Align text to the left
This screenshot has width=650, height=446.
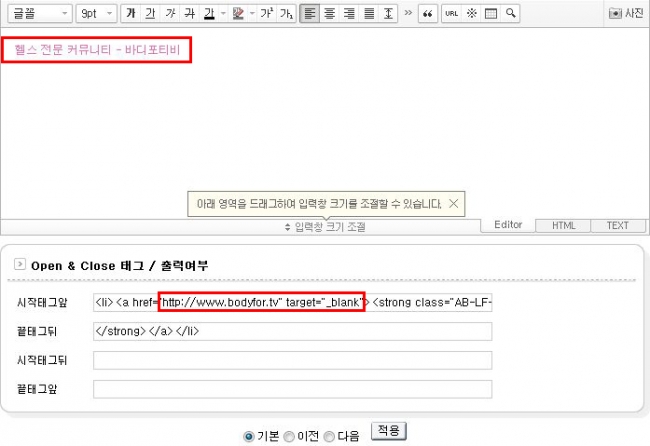(x=309, y=14)
